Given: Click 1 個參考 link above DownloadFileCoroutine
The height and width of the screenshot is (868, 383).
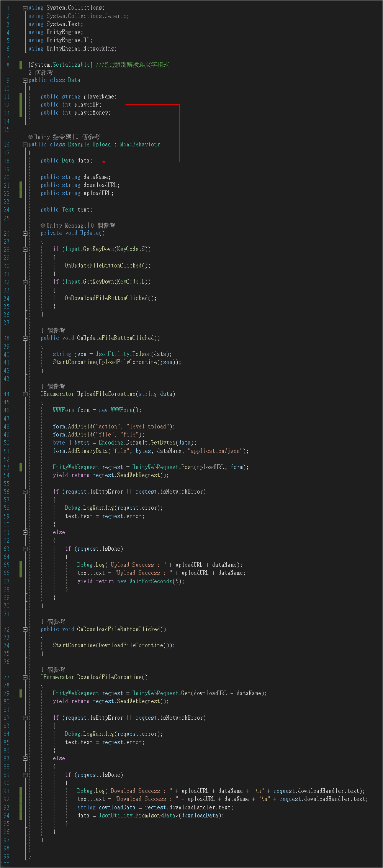Looking at the screenshot, I should click(x=53, y=669).
